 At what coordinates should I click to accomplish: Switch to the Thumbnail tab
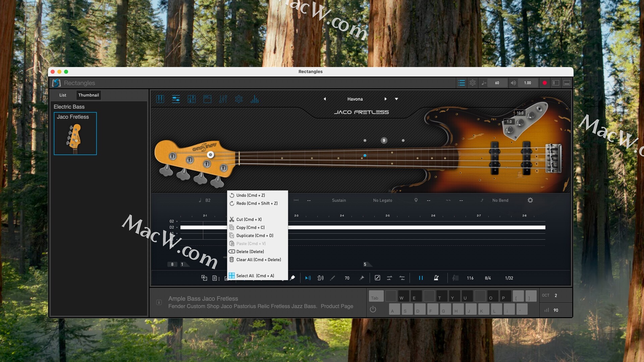[89, 95]
